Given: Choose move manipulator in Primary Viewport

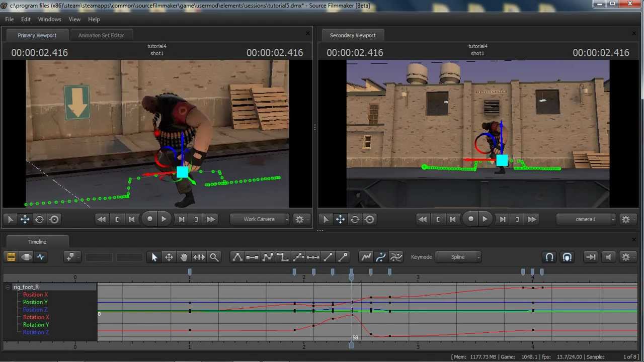Looking at the screenshot, I should 25,219.
